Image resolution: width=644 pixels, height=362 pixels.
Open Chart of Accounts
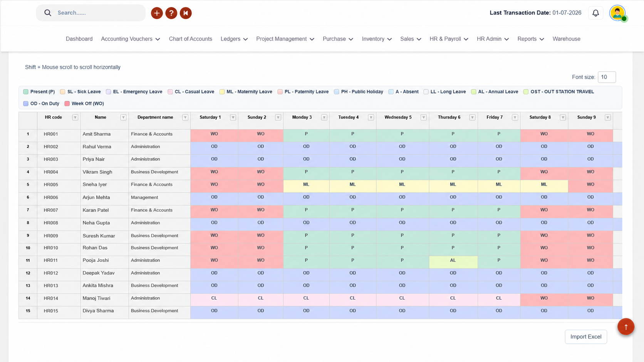[x=191, y=39]
